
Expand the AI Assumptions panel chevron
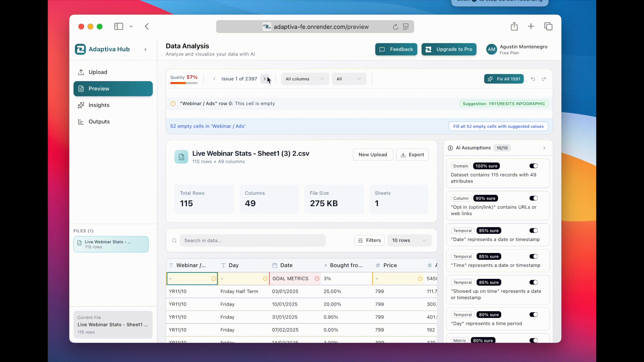(544, 148)
